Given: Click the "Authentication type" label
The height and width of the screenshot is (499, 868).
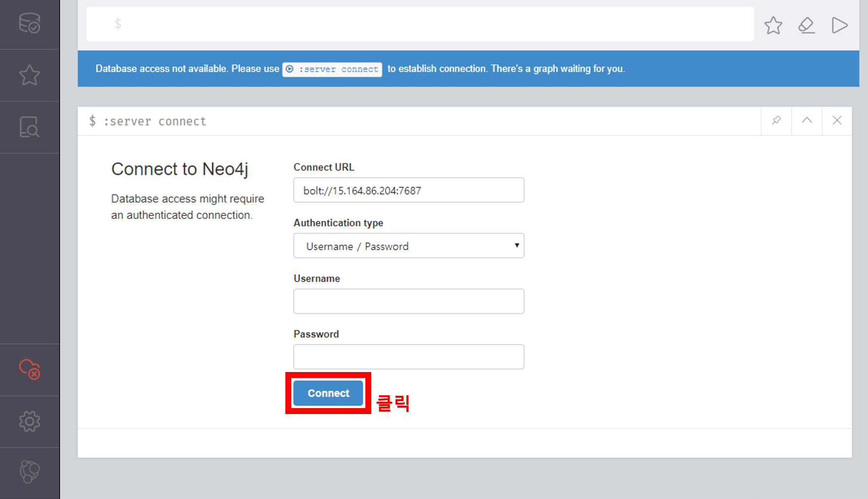Looking at the screenshot, I should [339, 223].
